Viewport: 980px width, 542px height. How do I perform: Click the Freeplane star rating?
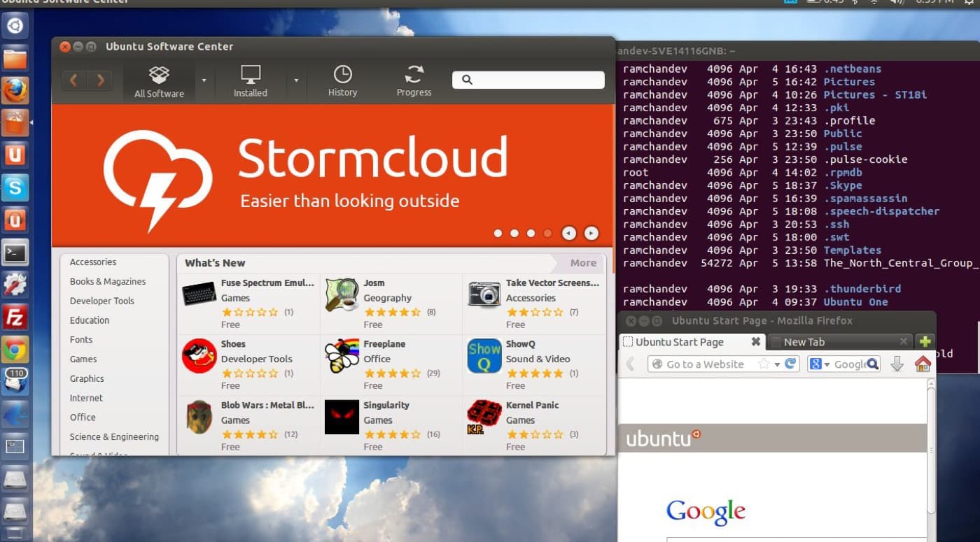coord(393,373)
